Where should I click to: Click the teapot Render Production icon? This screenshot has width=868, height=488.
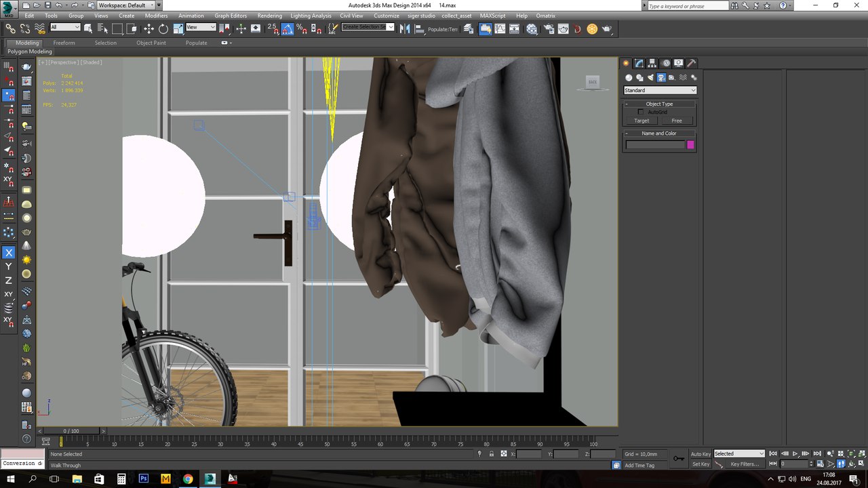coord(607,28)
